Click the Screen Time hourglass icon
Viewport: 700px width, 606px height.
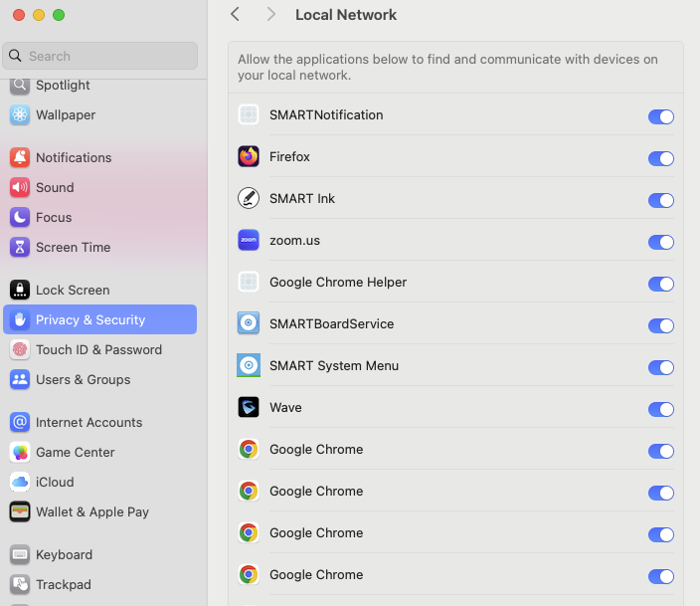pos(20,248)
